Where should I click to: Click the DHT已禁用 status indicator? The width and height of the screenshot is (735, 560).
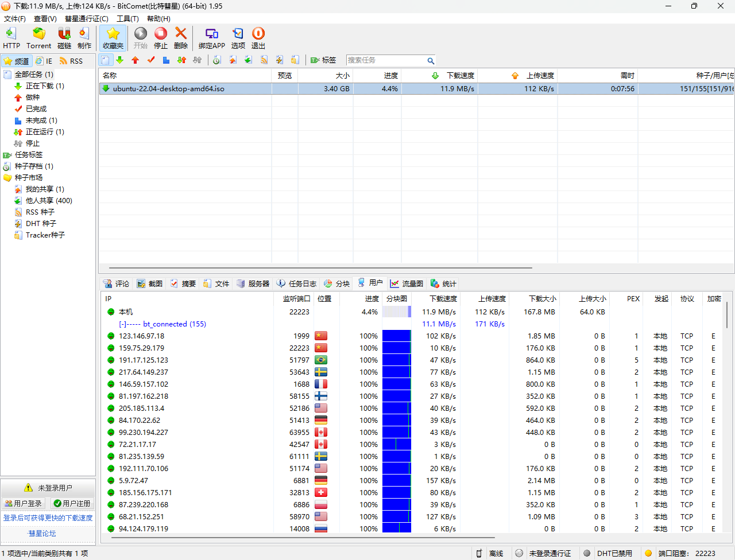609,553
